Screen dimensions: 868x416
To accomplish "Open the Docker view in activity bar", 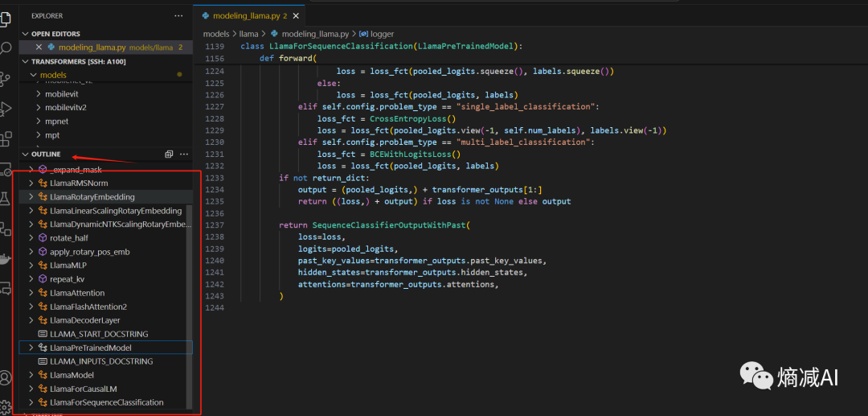I will point(5,258).
